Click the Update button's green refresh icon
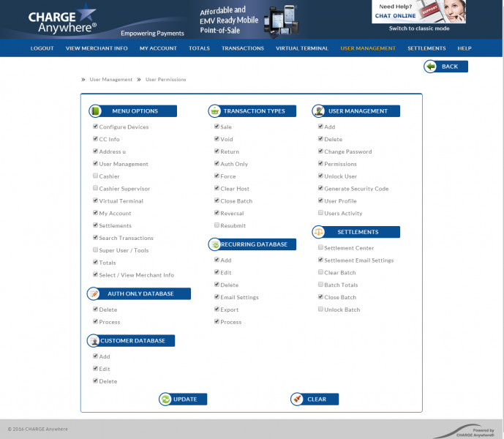 [165, 399]
